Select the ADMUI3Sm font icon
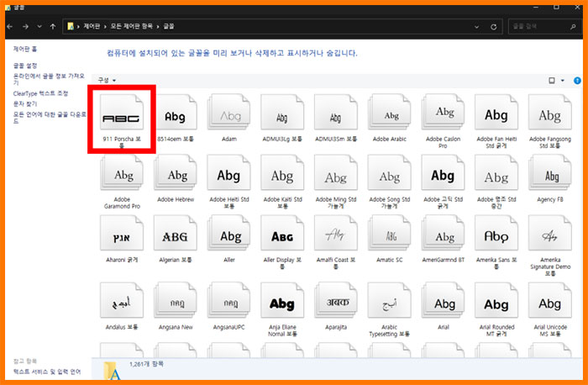 (336, 113)
